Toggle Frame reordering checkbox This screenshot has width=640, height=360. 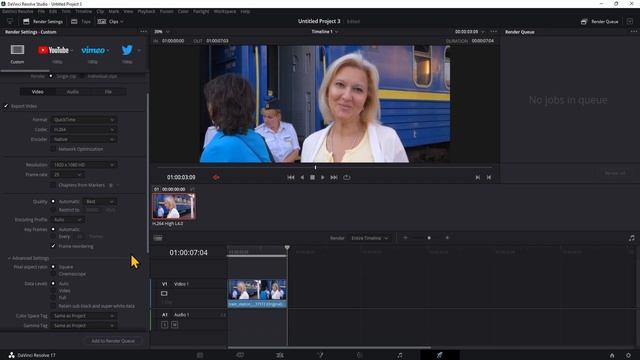tap(53, 246)
